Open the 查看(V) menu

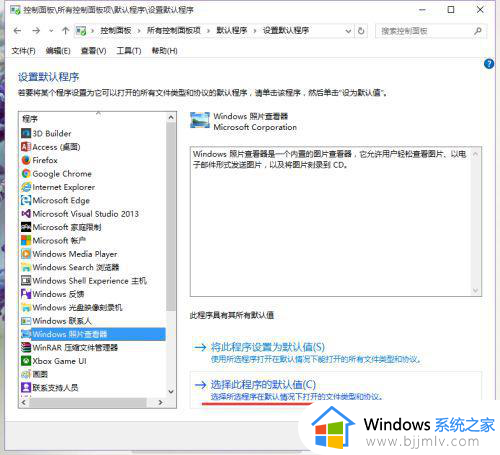(93, 51)
